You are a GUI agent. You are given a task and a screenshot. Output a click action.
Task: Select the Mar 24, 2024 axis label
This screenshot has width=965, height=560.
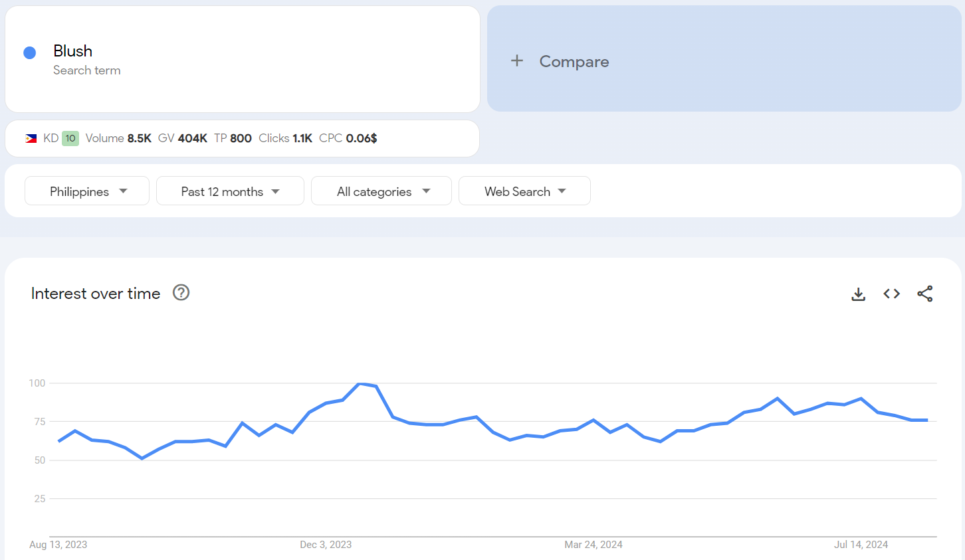click(593, 545)
